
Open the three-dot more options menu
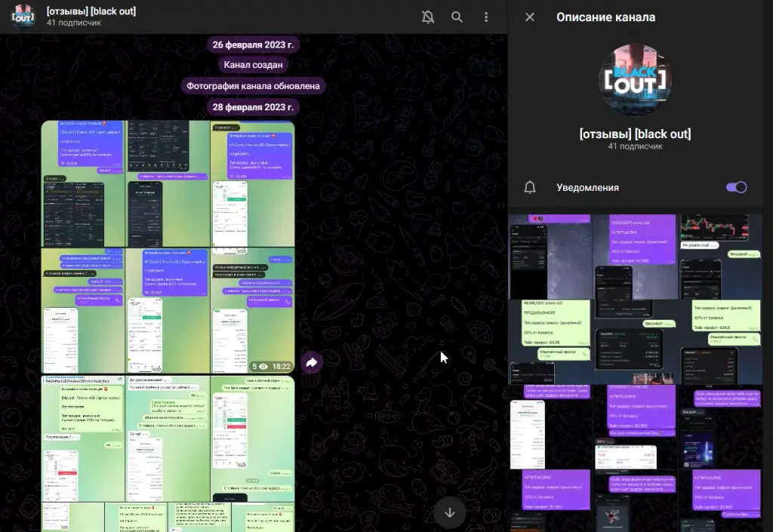pos(486,17)
